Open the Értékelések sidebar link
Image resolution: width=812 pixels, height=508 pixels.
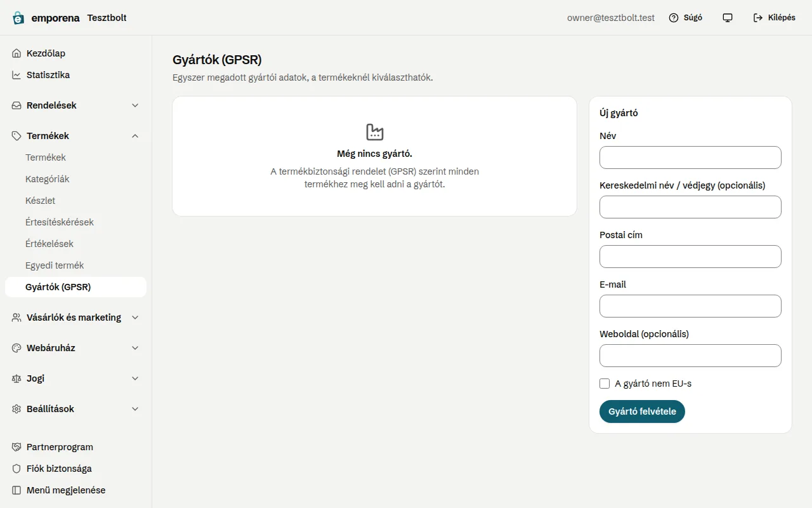click(75, 244)
